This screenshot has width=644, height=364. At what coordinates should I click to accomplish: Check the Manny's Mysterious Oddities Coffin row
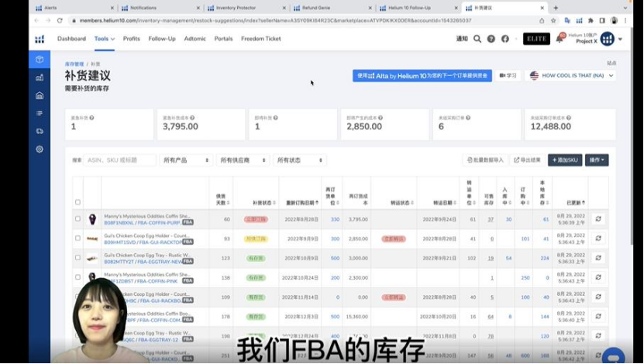coord(77,219)
